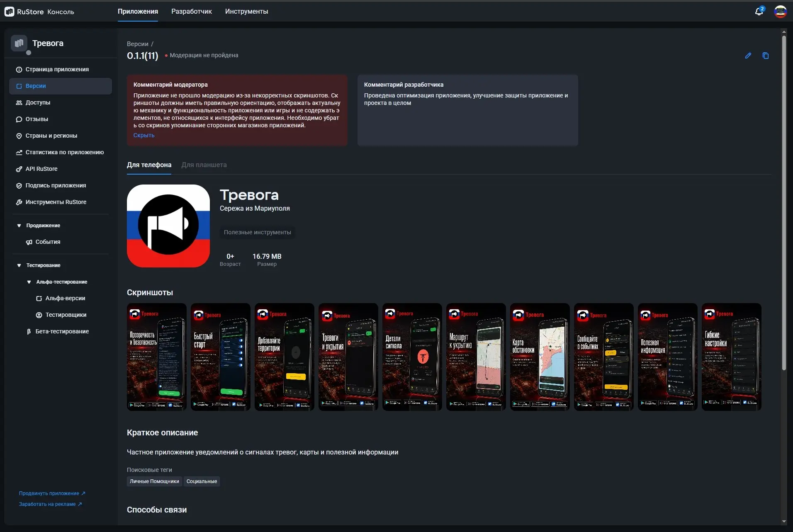The height and width of the screenshot is (532, 793).
Task: Open the Разработчик top tab
Action: point(192,12)
